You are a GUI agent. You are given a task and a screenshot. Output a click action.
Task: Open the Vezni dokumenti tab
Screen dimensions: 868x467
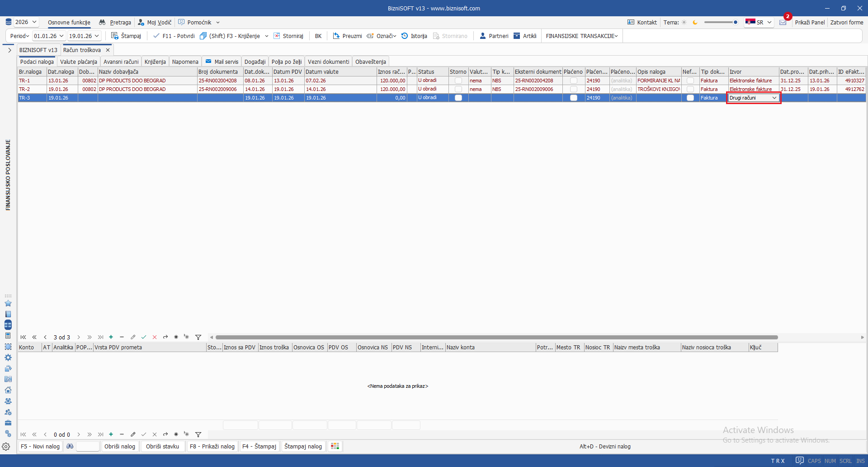(x=328, y=62)
